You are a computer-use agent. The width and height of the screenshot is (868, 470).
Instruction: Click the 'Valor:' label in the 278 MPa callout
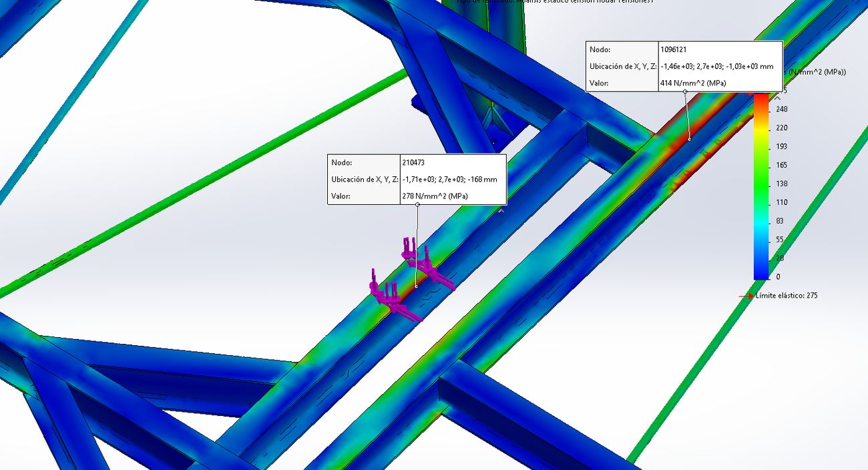pyautogui.click(x=341, y=196)
